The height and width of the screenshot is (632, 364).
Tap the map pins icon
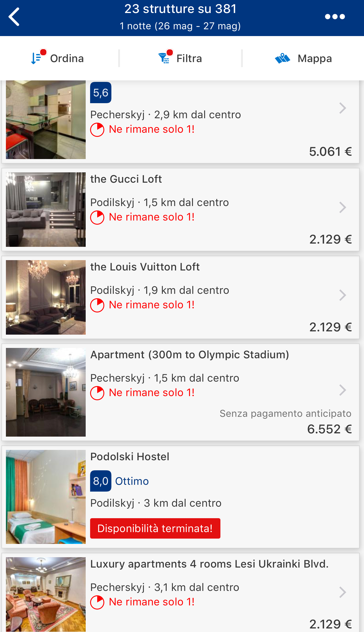click(x=282, y=58)
